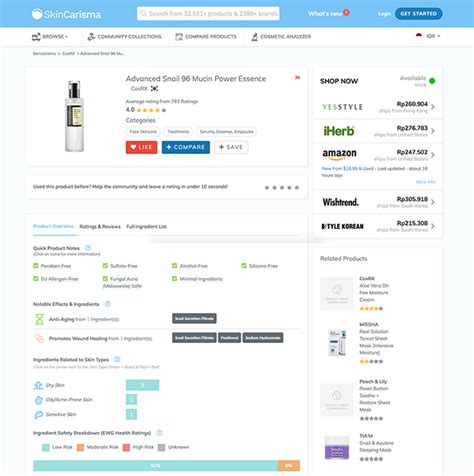This screenshot has width=474, height=476.
Task: Click the Sensitive Skin icon
Action: (38, 415)
